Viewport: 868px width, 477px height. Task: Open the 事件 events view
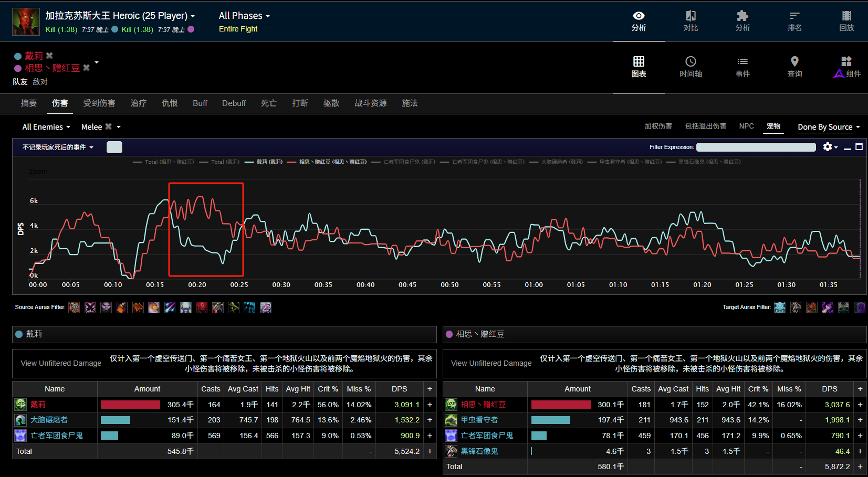pos(742,67)
